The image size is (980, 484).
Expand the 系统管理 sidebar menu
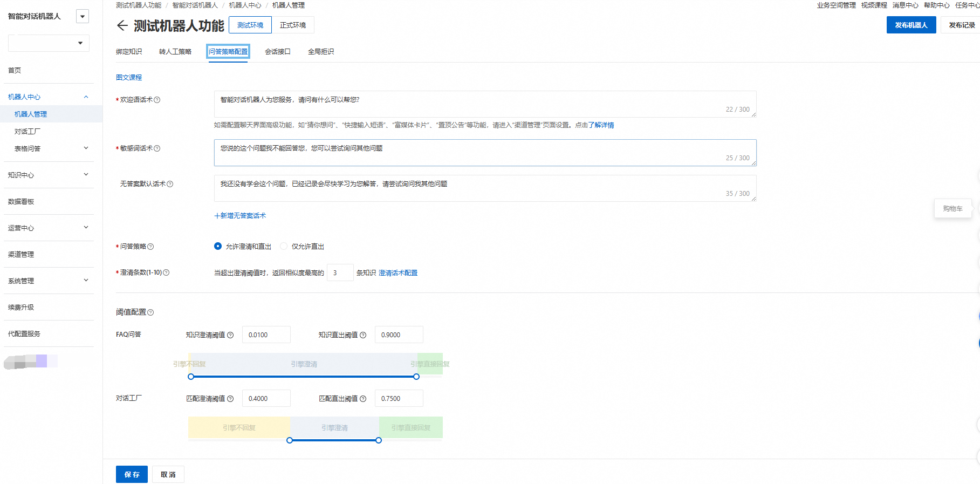86,281
